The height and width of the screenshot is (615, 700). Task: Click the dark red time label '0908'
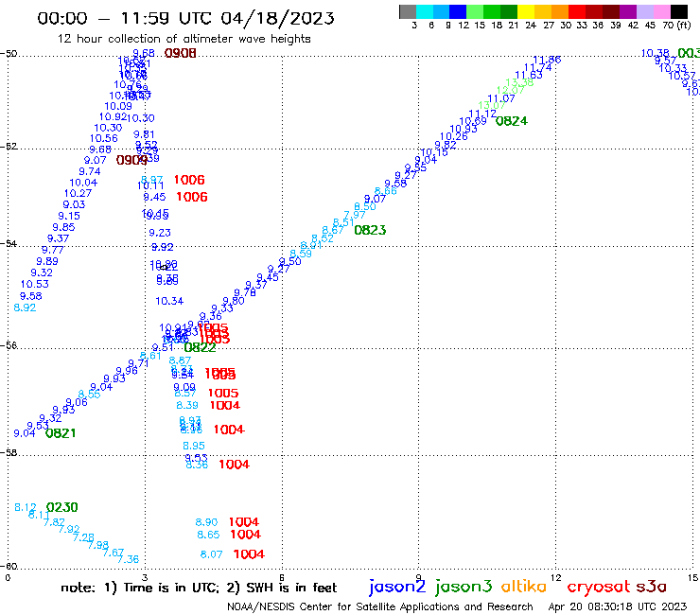click(x=181, y=53)
